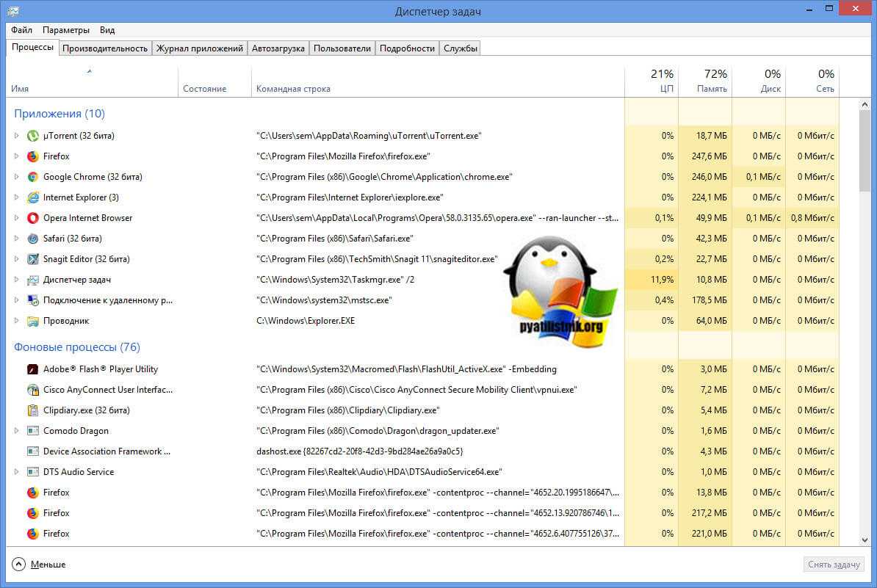The height and width of the screenshot is (588, 877).
Task: Click the Safari compass icon
Action: (x=32, y=239)
